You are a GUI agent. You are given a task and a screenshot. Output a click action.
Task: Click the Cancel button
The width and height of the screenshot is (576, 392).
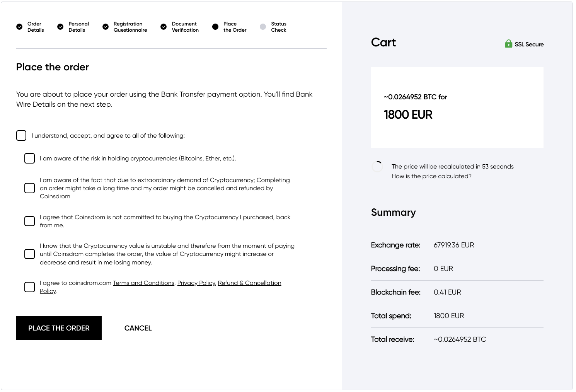pyautogui.click(x=138, y=328)
